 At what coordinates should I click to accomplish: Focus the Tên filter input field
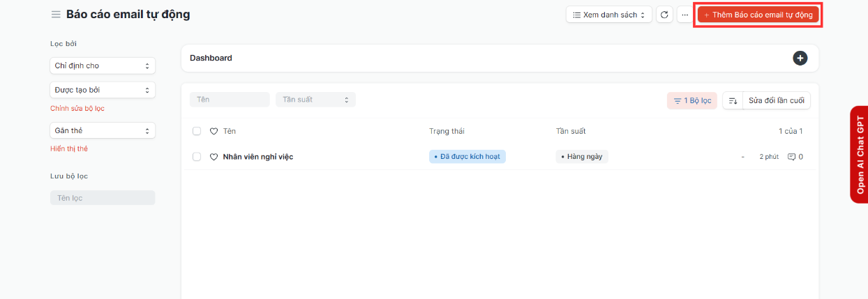pos(230,100)
